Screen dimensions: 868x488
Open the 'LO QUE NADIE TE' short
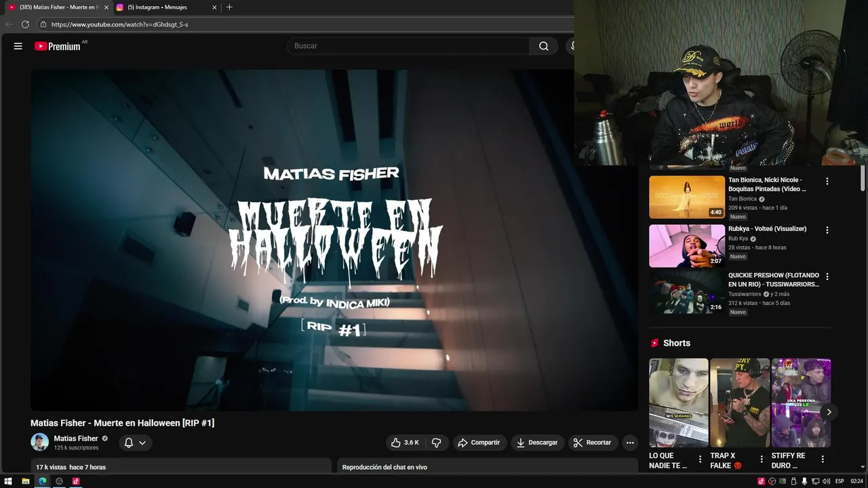pyautogui.click(x=679, y=403)
